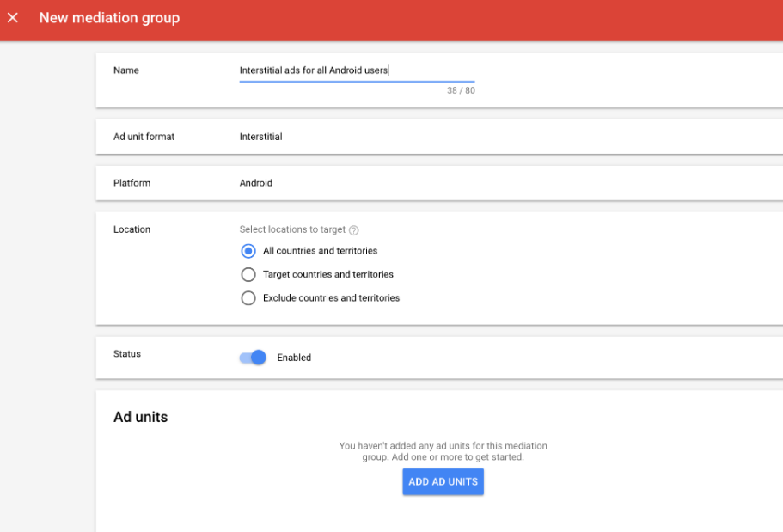This screenshot has width=783, height=532.
Task: Click the 38 / 80 character counter
Action: tap(461, 90)
